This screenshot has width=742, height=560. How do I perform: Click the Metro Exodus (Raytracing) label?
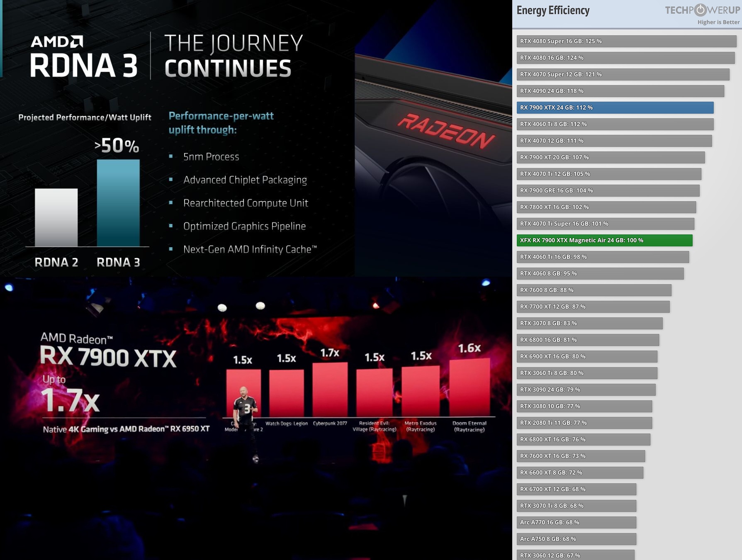[x=421, y=426]
